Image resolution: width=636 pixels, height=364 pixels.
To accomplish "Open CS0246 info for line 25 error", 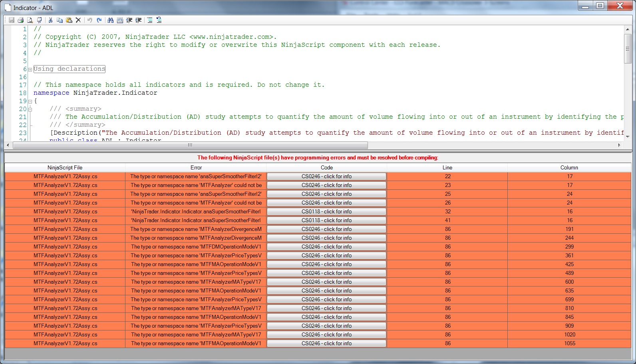I will point(326,194).
